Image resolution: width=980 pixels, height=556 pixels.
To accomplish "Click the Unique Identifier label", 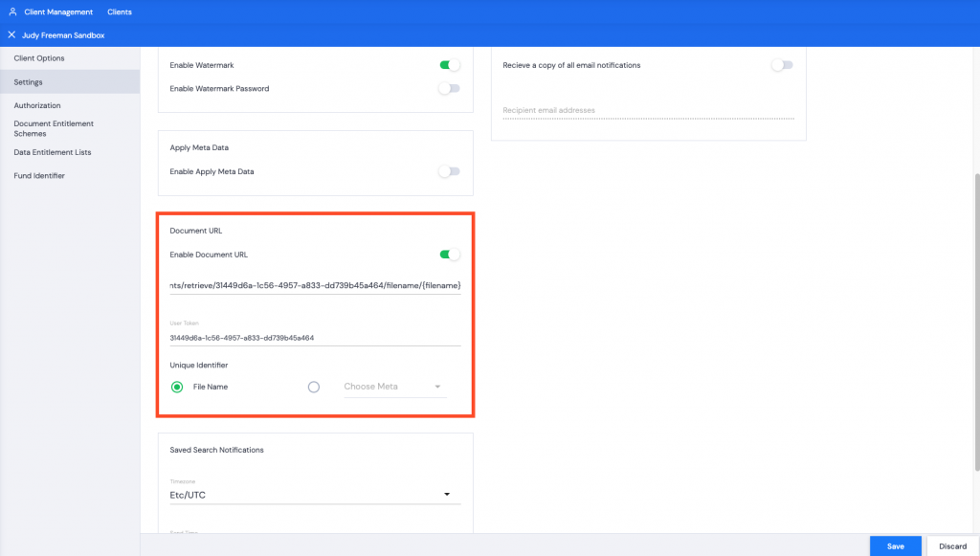I will tap(199, 365).
